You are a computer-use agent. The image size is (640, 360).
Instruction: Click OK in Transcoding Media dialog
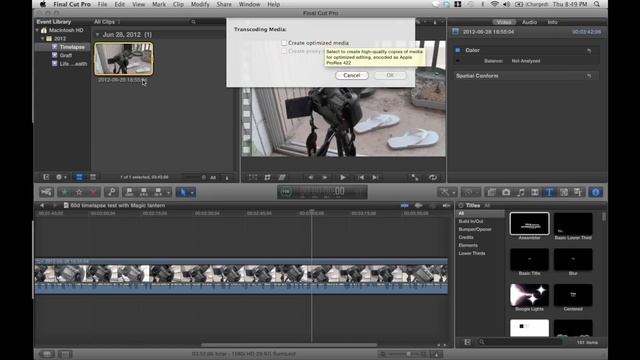[390, 76]
